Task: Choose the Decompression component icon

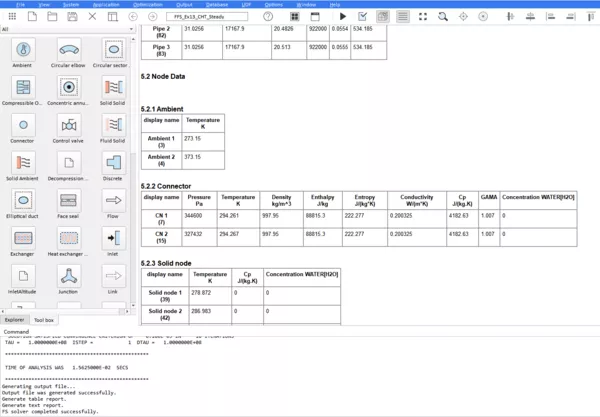Action: tap(69, 163)
